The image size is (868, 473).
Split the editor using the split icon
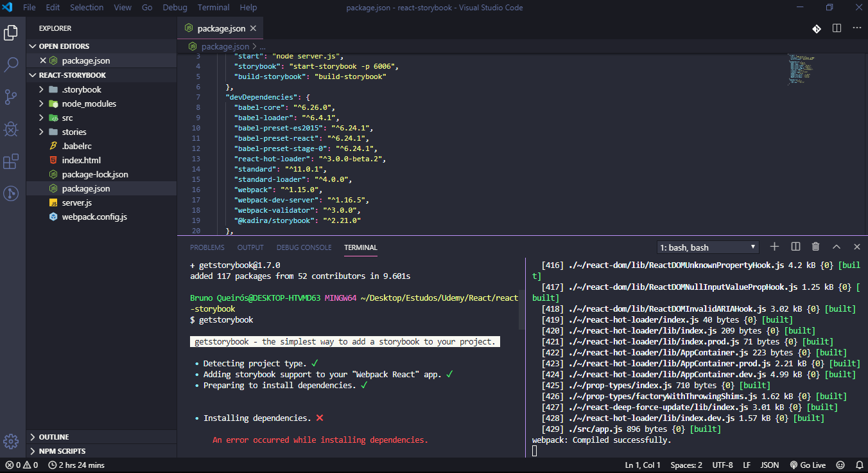(x=836, y=28)
